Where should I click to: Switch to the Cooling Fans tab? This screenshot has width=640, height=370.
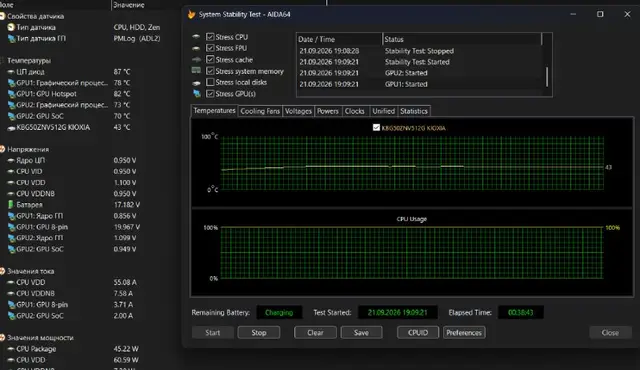pos(260,111)
